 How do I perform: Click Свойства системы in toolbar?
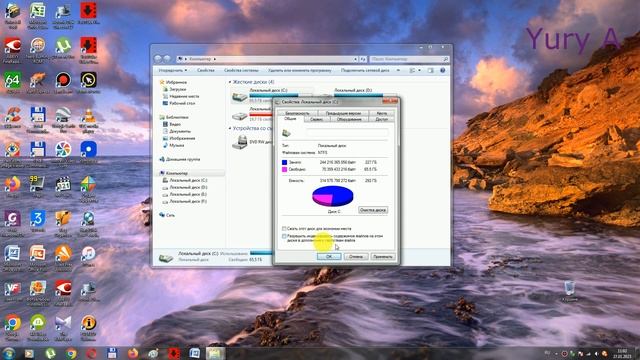[x=241, y=71]
